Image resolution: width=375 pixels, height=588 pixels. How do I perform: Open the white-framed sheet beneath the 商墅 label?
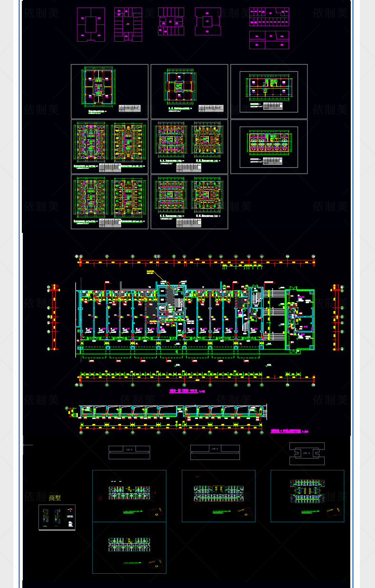pos(57,517)
